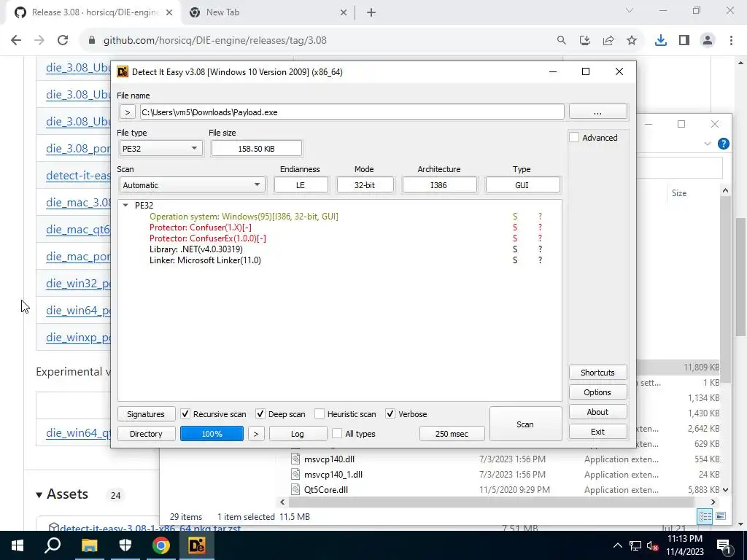Click S on the Confuser(1.X) row
The height and width of the screenshot is (560, 747).
(x=515, y=227)
